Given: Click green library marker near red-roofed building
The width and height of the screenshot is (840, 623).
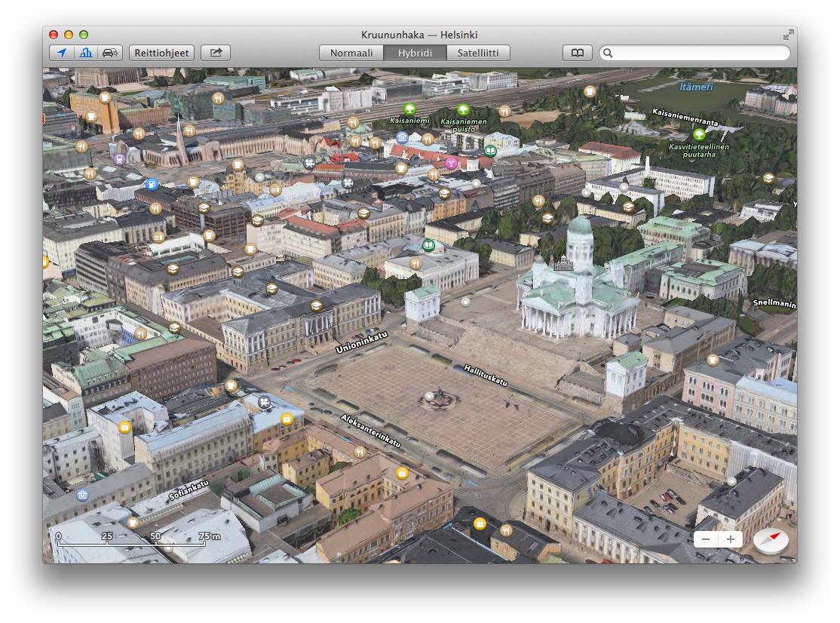Looking at the screenshot, I should [489, 151].
